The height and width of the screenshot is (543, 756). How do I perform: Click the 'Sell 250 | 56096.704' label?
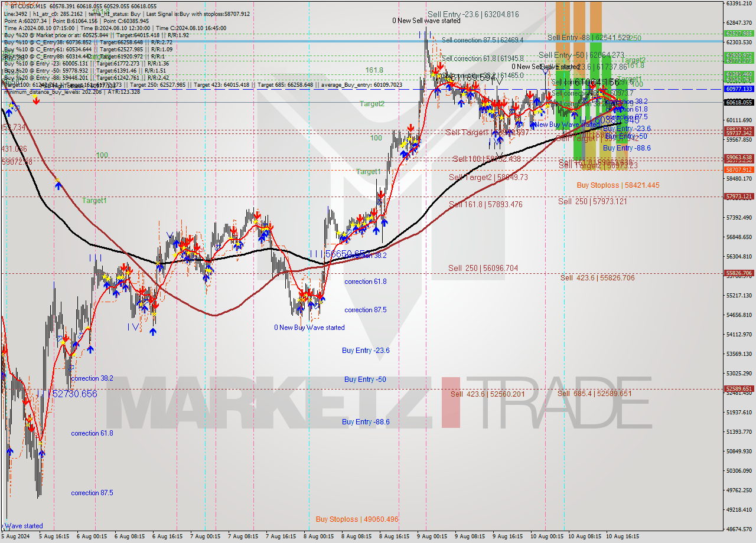(483, 268)
